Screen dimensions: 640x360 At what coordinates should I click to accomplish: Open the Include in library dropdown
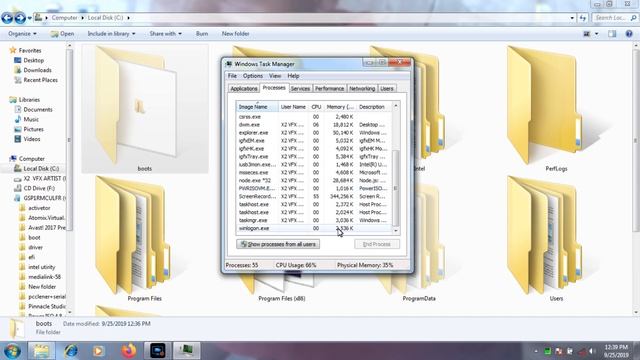coord(111,34)
